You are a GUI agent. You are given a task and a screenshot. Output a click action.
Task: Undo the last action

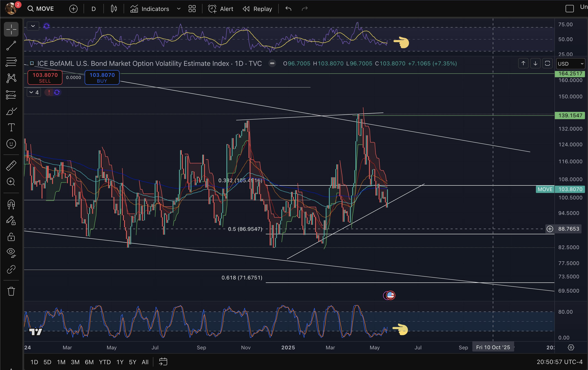pos(288,9)
